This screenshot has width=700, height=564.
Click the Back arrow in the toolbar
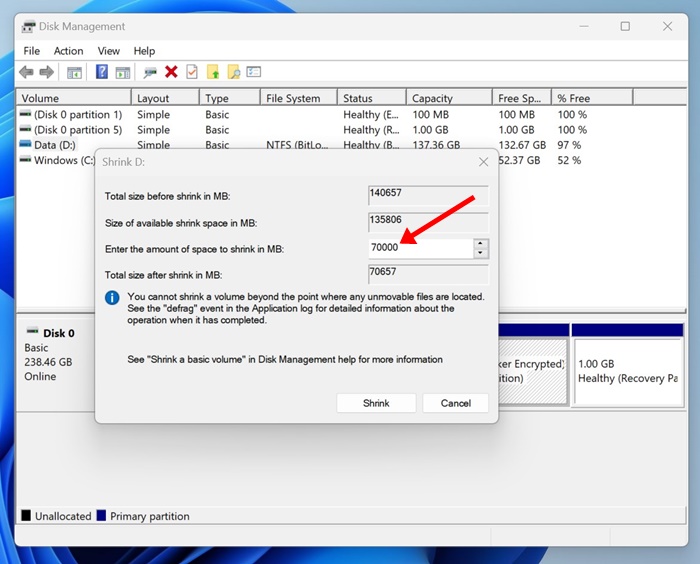pos(26,72)
